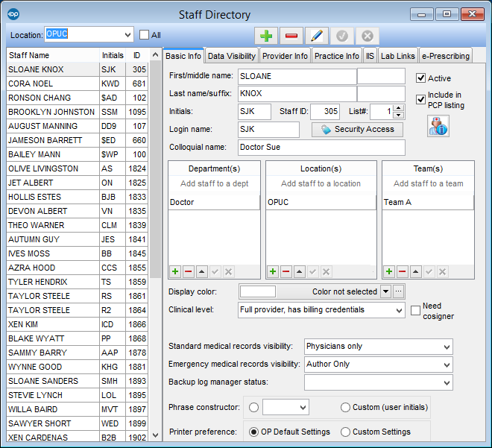Toggle the Need cosigner checkbox
The height and width of the screenshot is (448, 492).
416,311
